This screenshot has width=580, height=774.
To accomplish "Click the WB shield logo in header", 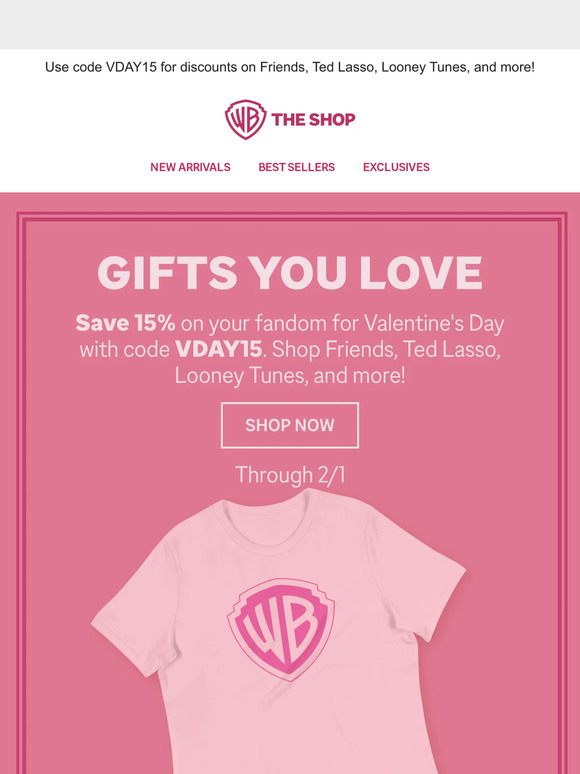I will coord(245,119).
